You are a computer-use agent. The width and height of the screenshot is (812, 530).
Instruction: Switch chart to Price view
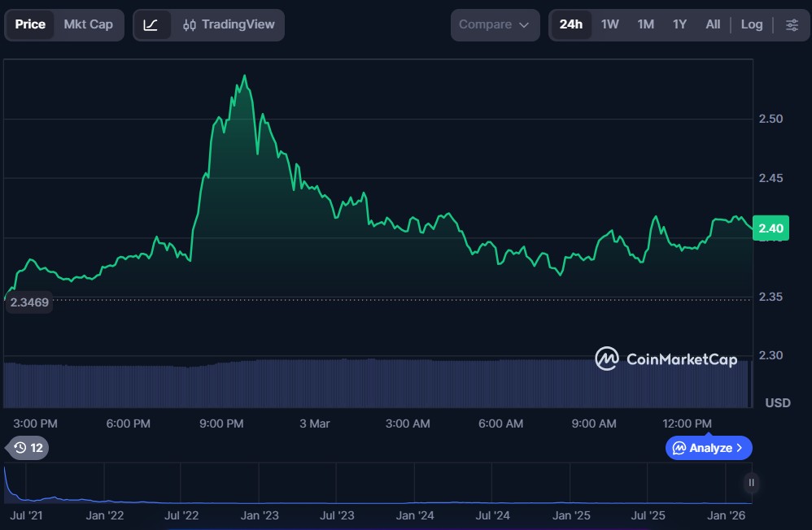click(30, 24)
